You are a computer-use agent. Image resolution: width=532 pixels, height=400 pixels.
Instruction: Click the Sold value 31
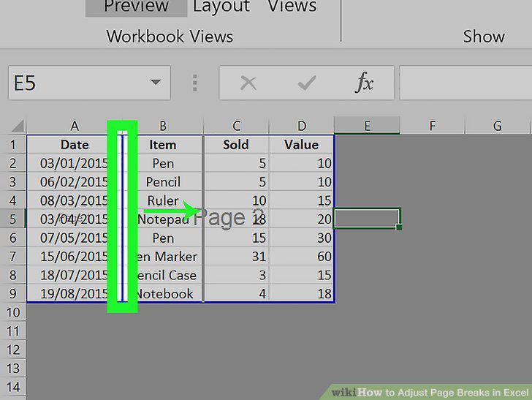pos(237,257)
